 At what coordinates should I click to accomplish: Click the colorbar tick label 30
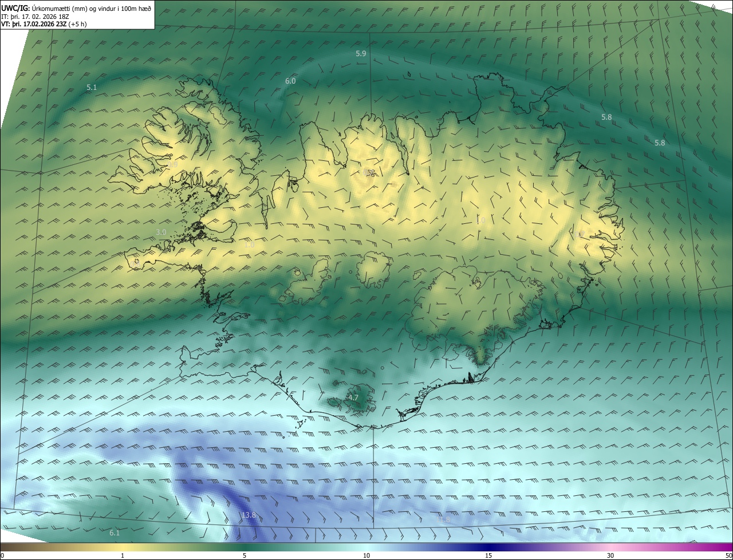[x=610, y=555]
